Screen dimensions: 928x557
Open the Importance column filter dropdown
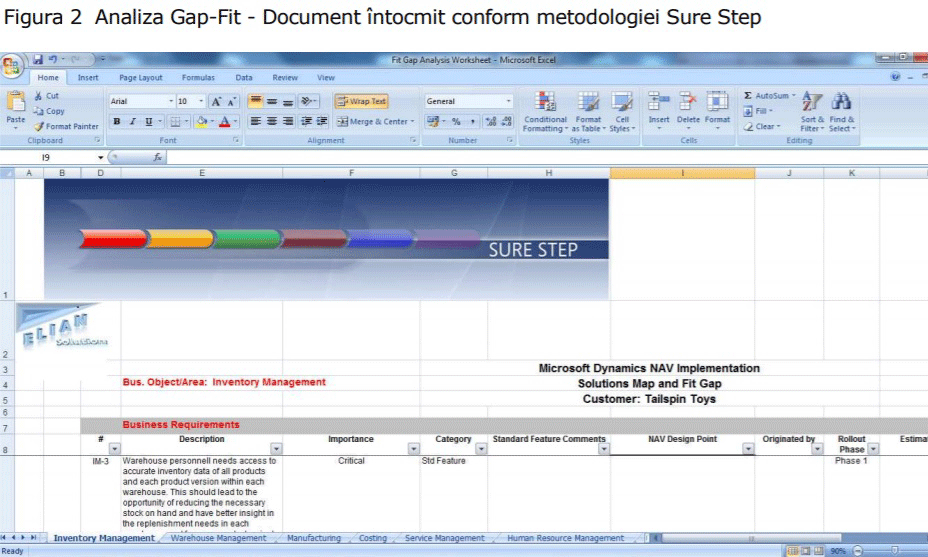coord(414,450)
